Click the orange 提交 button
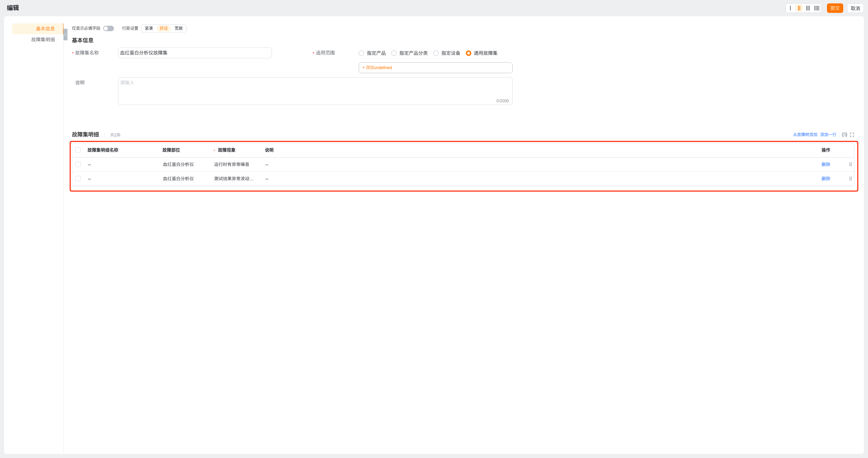This screenshot has width=868, height=458. click(835, 8)
